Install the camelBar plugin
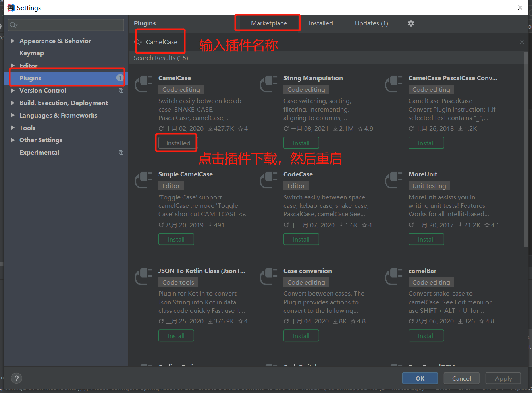 426,336
